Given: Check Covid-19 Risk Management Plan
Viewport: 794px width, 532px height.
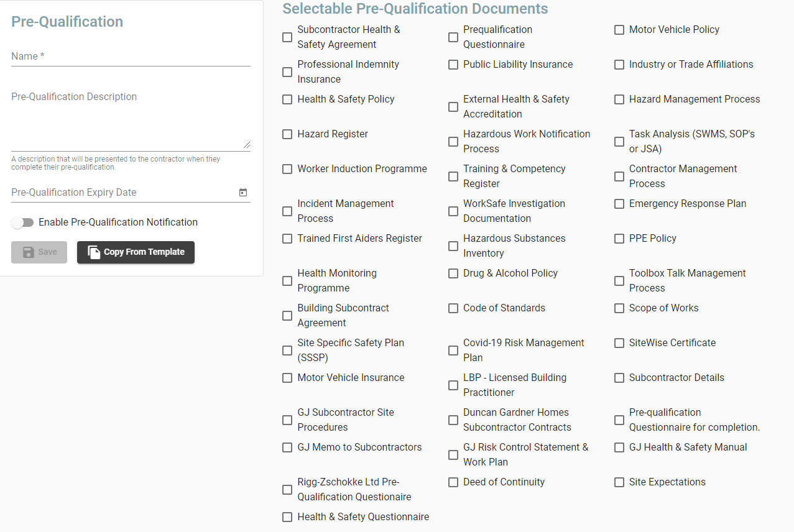Looking at the screenshot, I should coord(453,351).
